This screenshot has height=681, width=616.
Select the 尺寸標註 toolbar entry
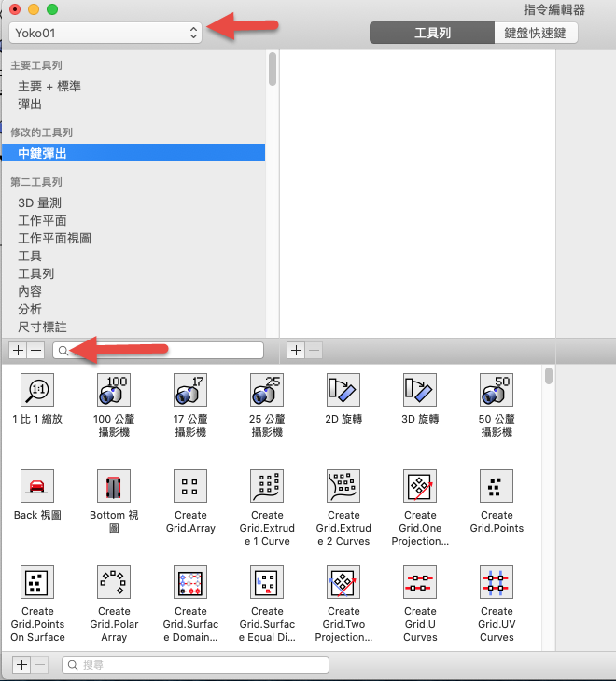[42, 327]
